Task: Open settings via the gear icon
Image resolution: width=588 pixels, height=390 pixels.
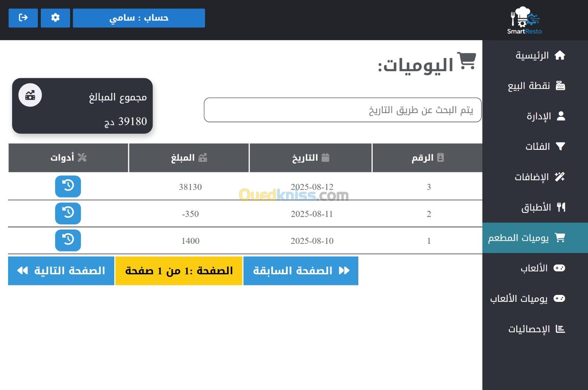Action: coord(55,18)
